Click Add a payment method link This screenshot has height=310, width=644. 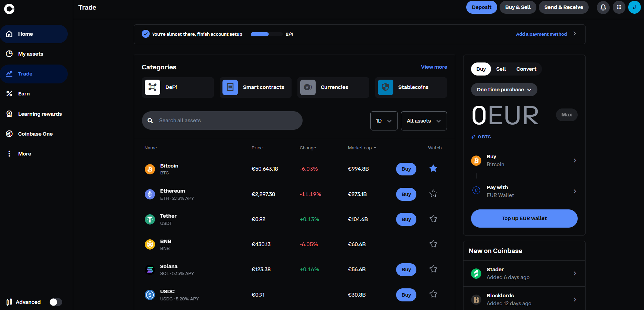tap(541, 34)
